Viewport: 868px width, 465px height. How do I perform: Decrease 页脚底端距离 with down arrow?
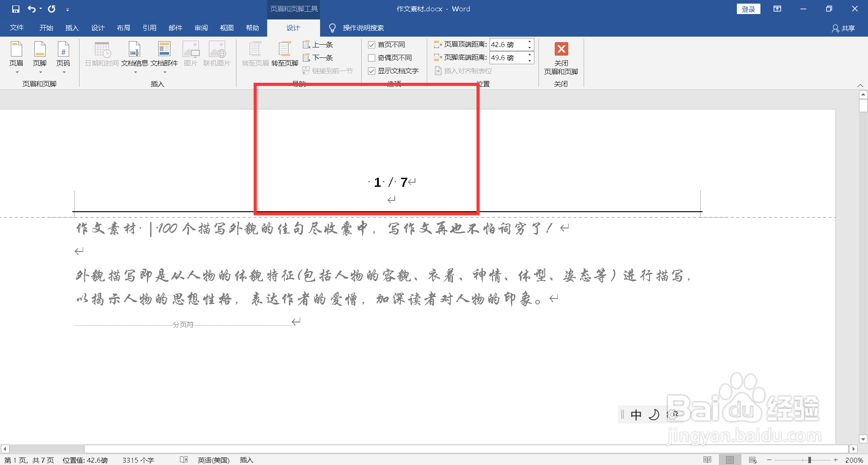pos(530,61)
